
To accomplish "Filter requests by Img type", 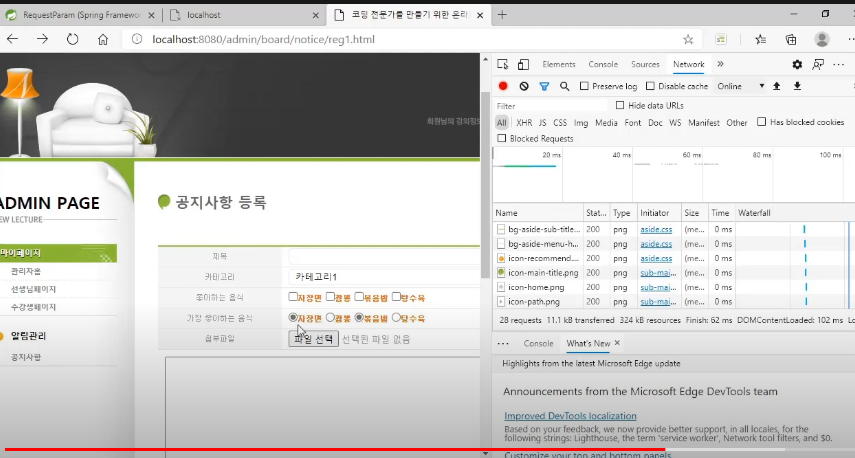I will tap(581, 123).
